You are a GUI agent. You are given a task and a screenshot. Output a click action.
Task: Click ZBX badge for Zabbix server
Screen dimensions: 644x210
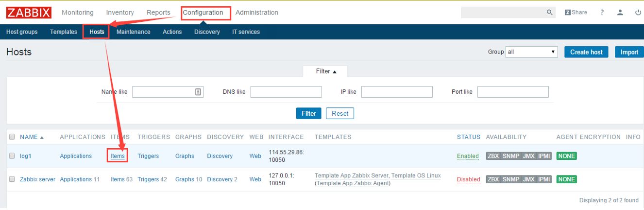coord(493,179)
